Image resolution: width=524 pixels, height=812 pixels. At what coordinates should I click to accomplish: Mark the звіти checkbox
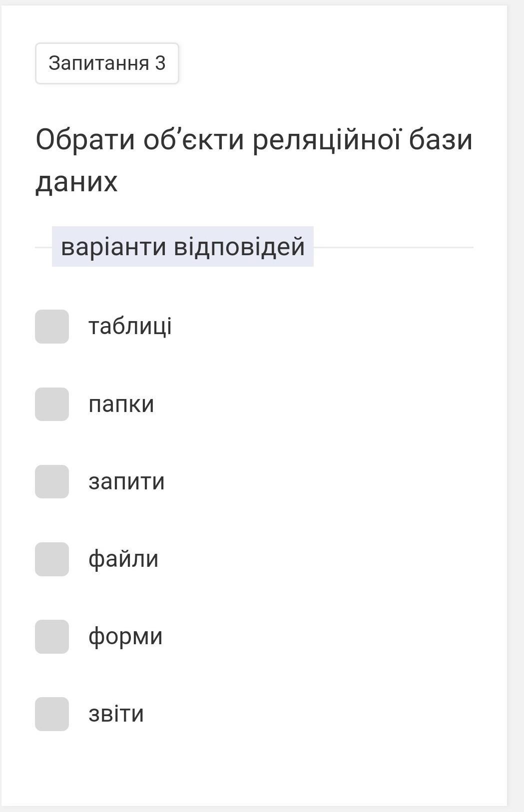[x=52, y=714]
